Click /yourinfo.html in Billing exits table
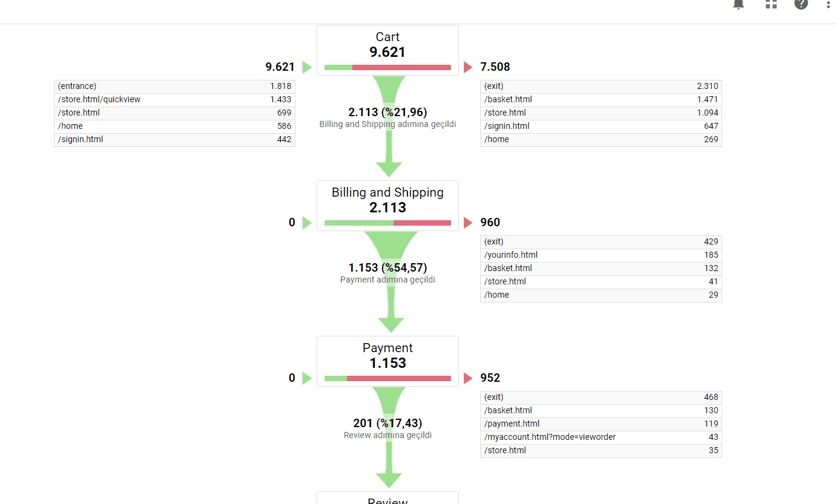Viewport: 836px width, 504px height. point(601,255)
